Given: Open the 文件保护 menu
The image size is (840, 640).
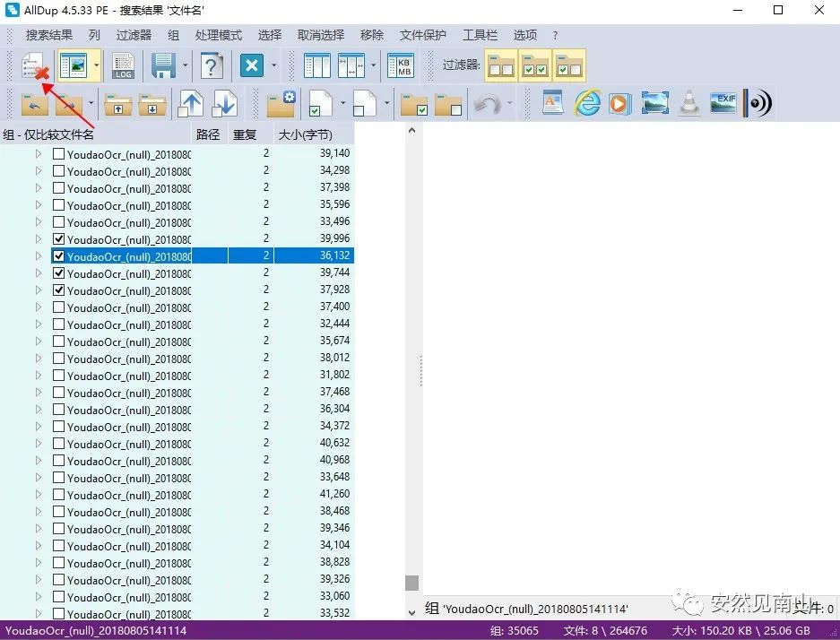Looking at the screenshot, I should (x=422, y=35).
